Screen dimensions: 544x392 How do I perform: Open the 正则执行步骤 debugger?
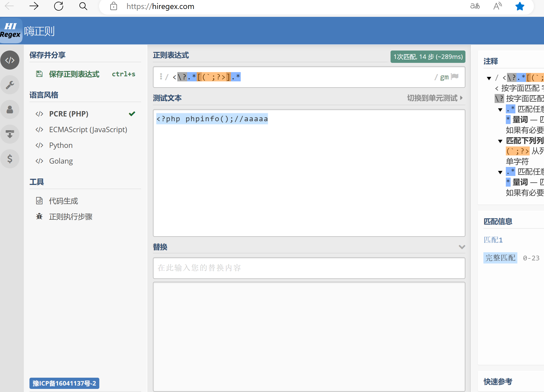(70, 217)
